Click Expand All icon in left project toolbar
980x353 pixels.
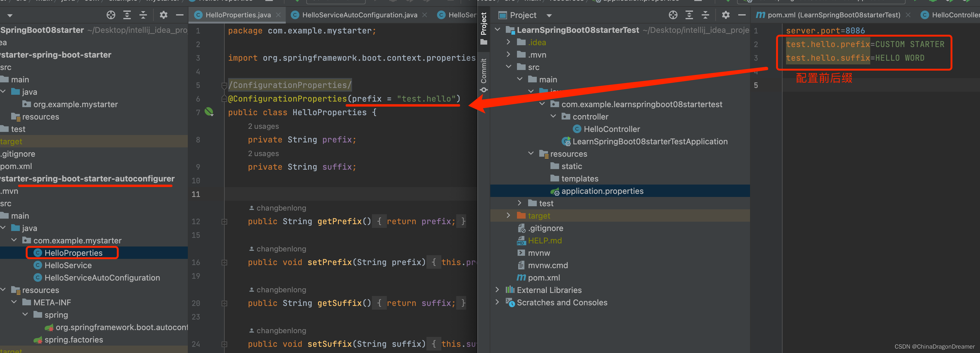click(x=127, y=15)
